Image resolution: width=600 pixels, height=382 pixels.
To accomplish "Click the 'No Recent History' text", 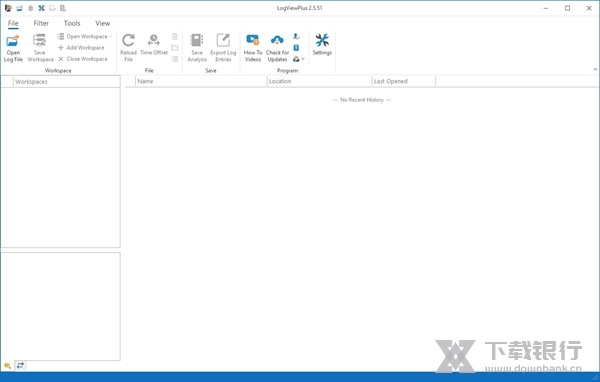I will (362, 100).
